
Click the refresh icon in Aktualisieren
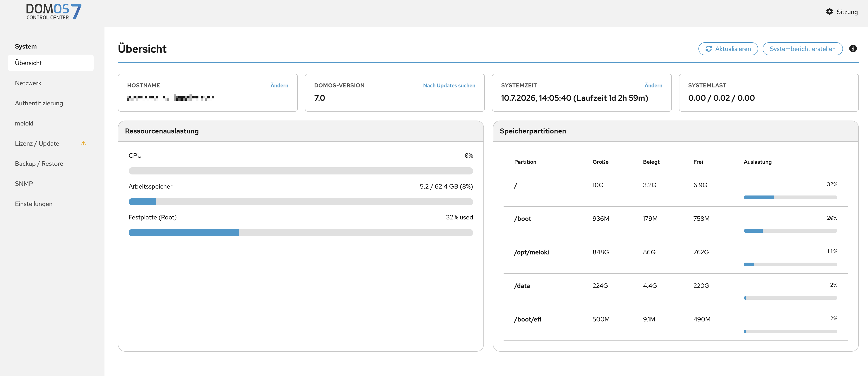tap(709, 49)
